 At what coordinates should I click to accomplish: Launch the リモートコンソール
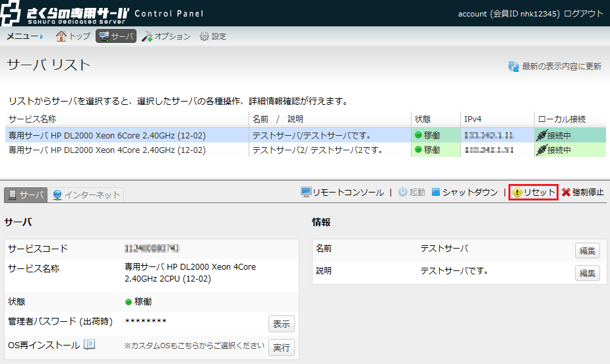(342, 193)
